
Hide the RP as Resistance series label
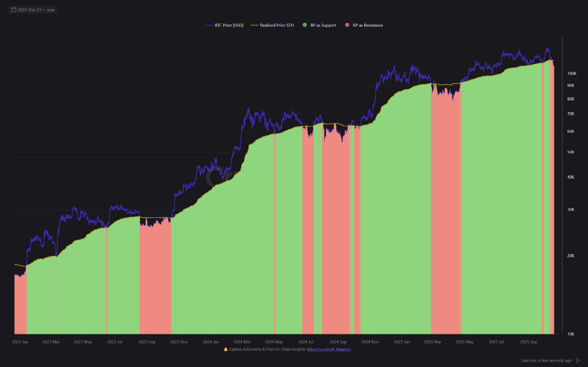point(367,25)
